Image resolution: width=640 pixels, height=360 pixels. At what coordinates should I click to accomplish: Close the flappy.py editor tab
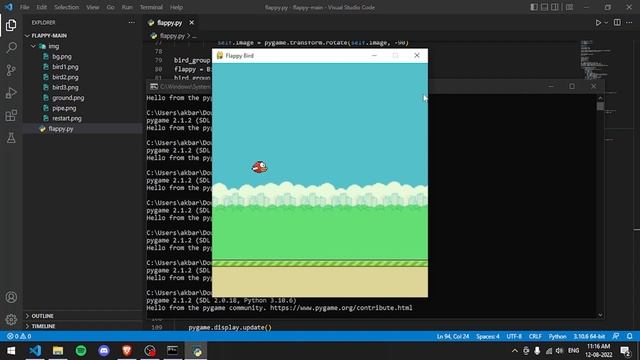point(191,23)
